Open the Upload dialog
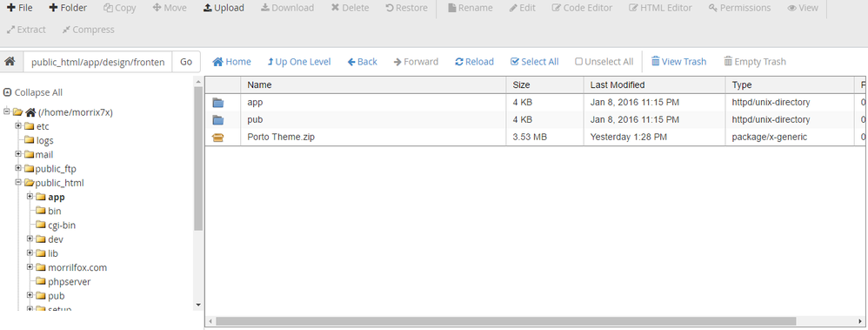The image size is (868, 330). coord(224,8)
